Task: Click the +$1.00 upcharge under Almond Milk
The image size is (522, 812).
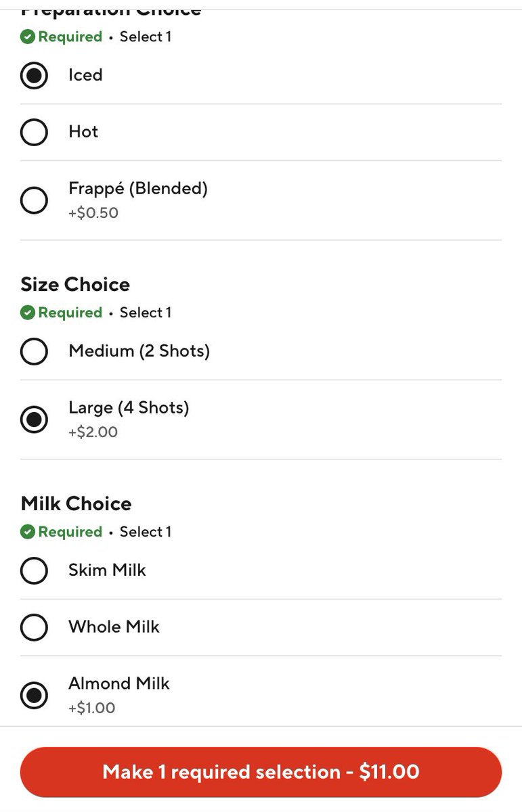Action: (x=92, y=708)
